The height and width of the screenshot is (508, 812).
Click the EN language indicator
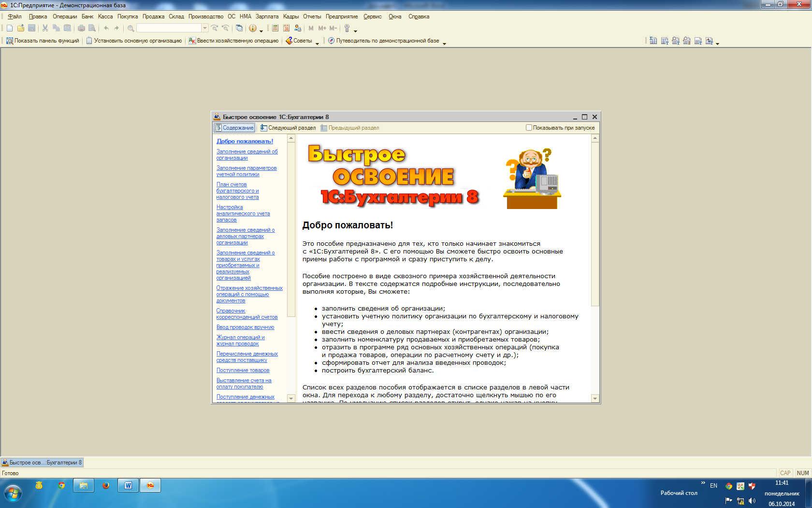tap(713, 485)
